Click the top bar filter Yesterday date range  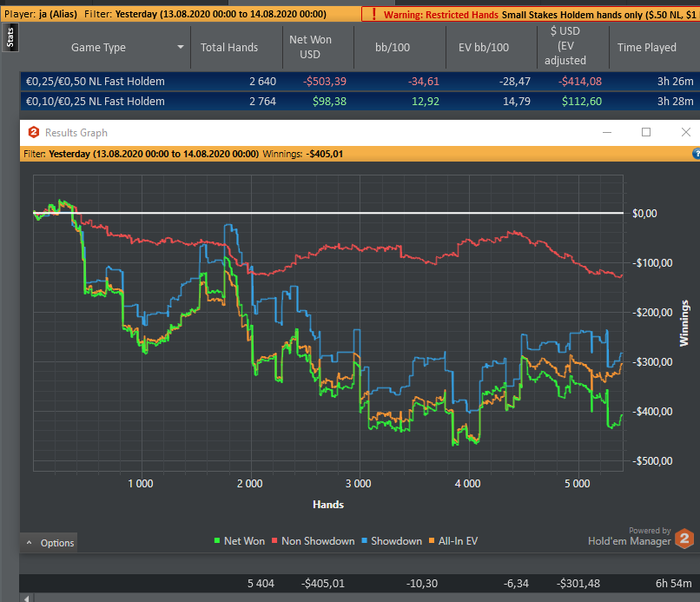[221, 14]
